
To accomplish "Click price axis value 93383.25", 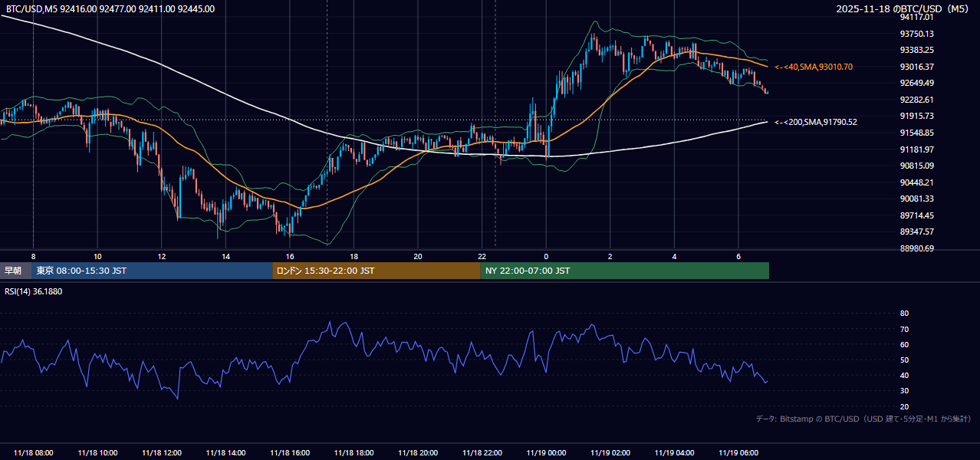I will pos(916,50).
